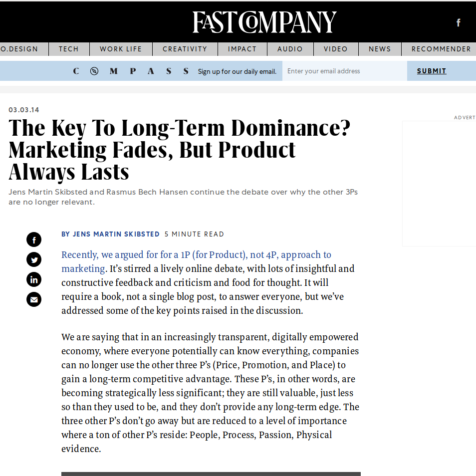Open the Tech section
Screen dimensions: 476x476
(x=69, y=49)
